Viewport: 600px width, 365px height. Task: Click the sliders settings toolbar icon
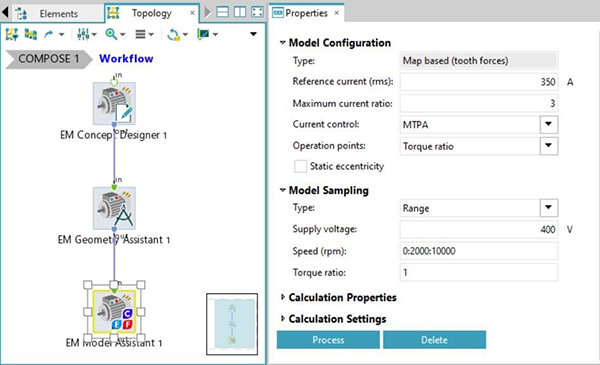pos(83,34)
